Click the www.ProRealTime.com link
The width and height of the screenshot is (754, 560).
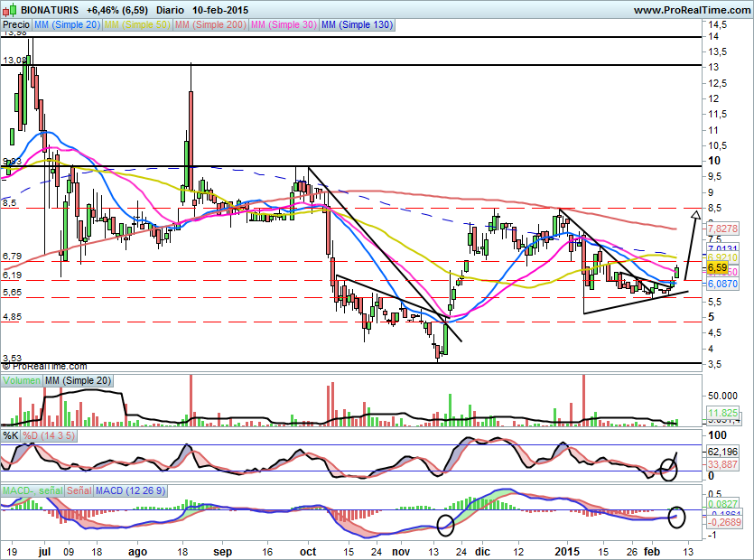pyautogui.click(x=690, y=9)
